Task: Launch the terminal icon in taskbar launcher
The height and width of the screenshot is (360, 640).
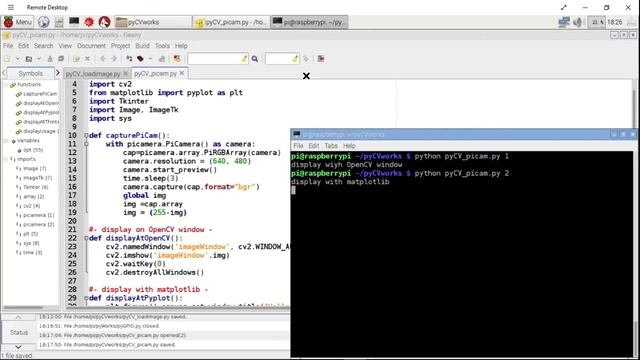Action: (74, 22)
